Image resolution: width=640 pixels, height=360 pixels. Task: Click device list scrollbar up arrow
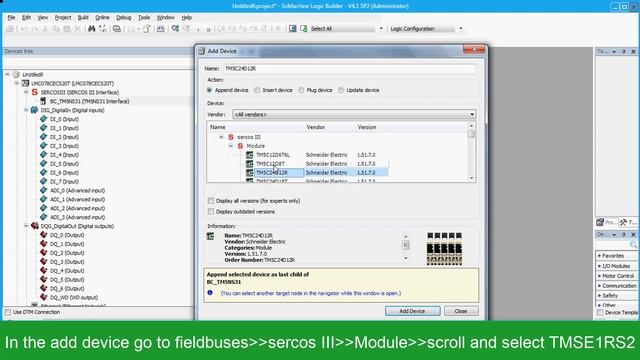pyautogui.click(x=471, y=126)
